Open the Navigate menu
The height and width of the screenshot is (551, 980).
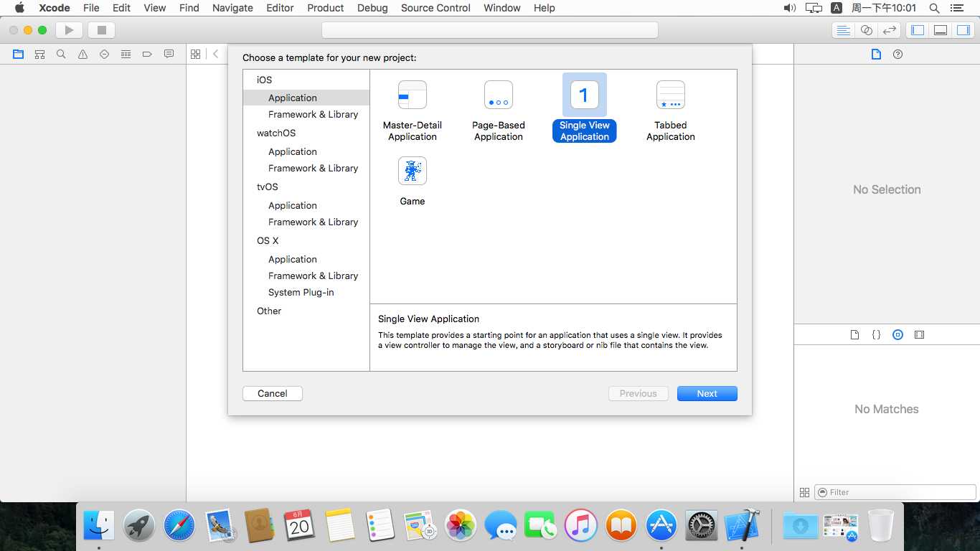click(x=232, y=8)
